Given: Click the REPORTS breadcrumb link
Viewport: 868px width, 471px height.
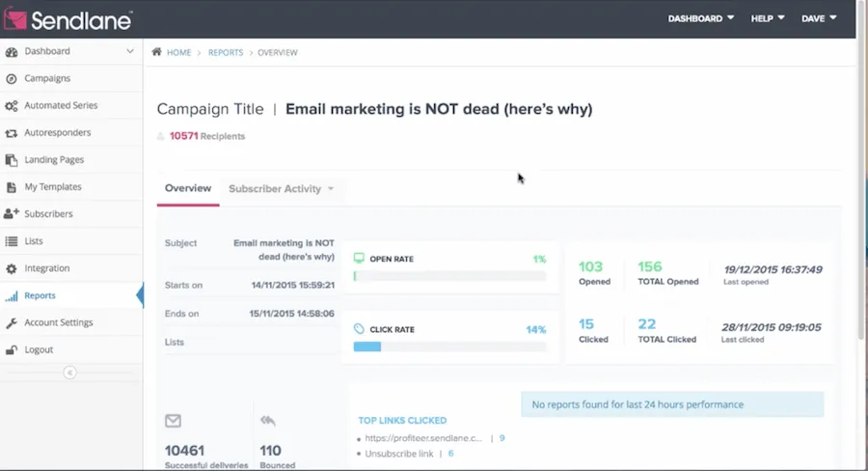Looking at the screenshot, I should click(226, 53).
